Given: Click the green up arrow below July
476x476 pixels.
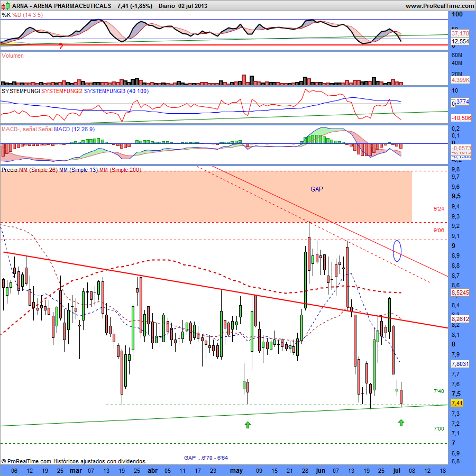Looking at the screenshot, I should pyautogui.click(x=401, y=423).
